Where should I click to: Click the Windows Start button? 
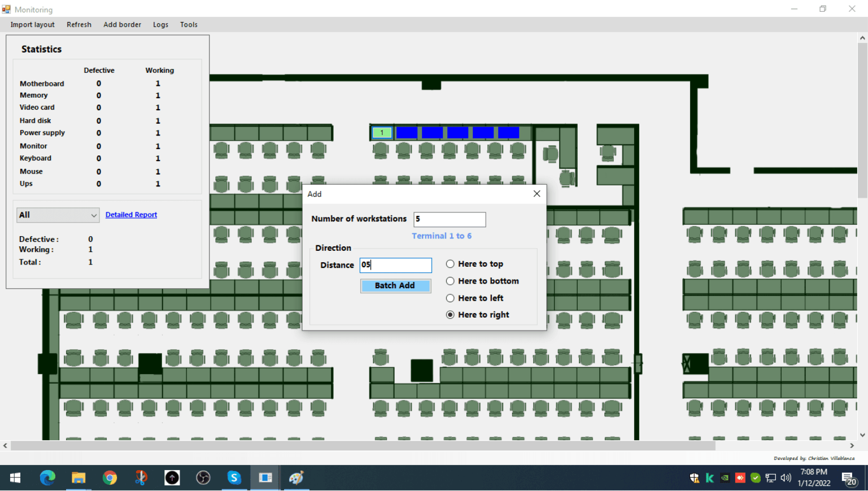tap(15, 477)
